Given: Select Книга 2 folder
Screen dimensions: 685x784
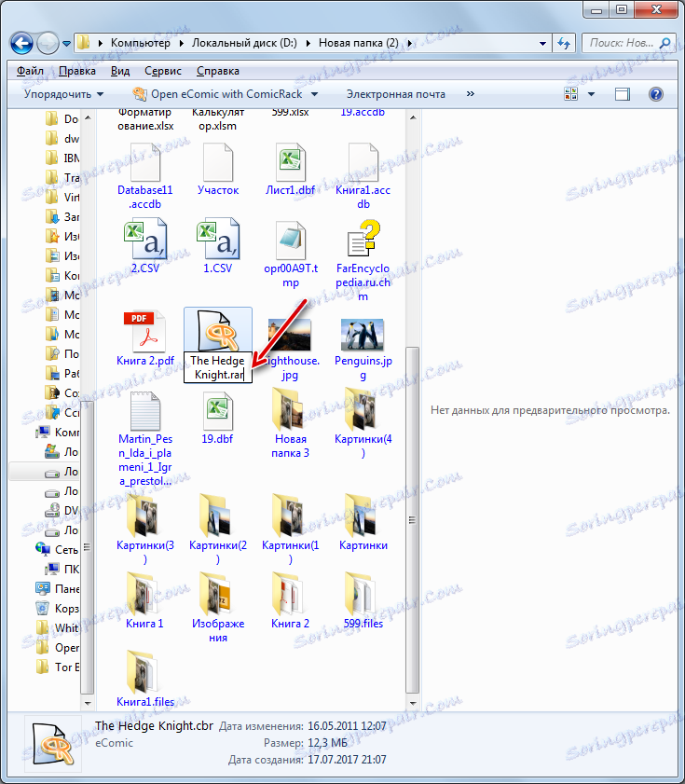Looking at the screenshot, I should [290, 601].
